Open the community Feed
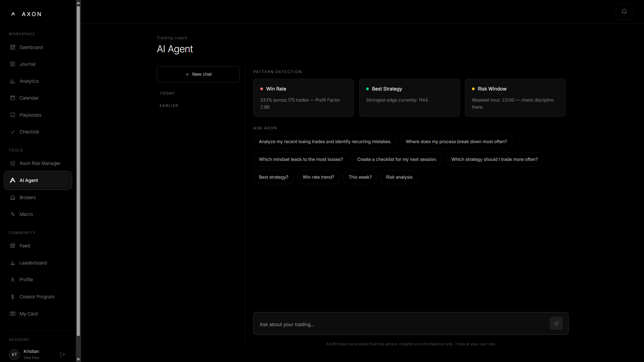Image resolution: width=644 pixels, height=362 pixels. click(x=38, y=246)
